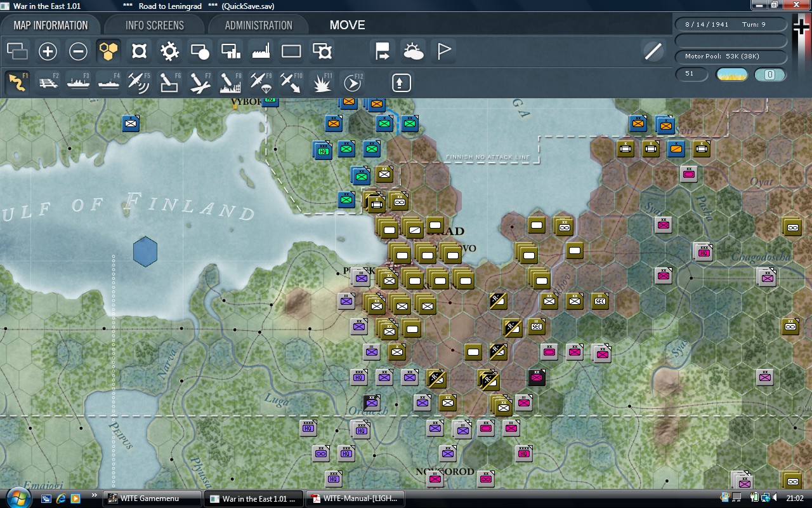Toggle rectangle with fort bracket icon
Screen dimensions: 812x508
coord(322,51)
